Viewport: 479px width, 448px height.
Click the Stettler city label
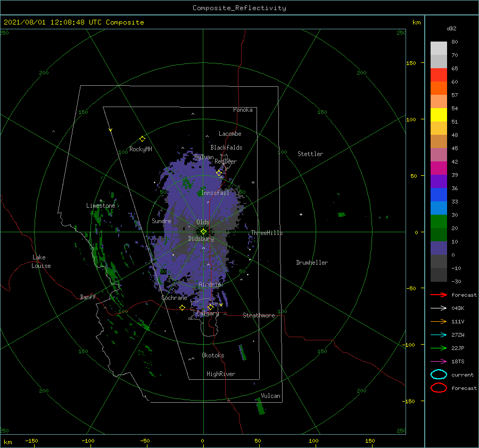click(x=310, y=154)
